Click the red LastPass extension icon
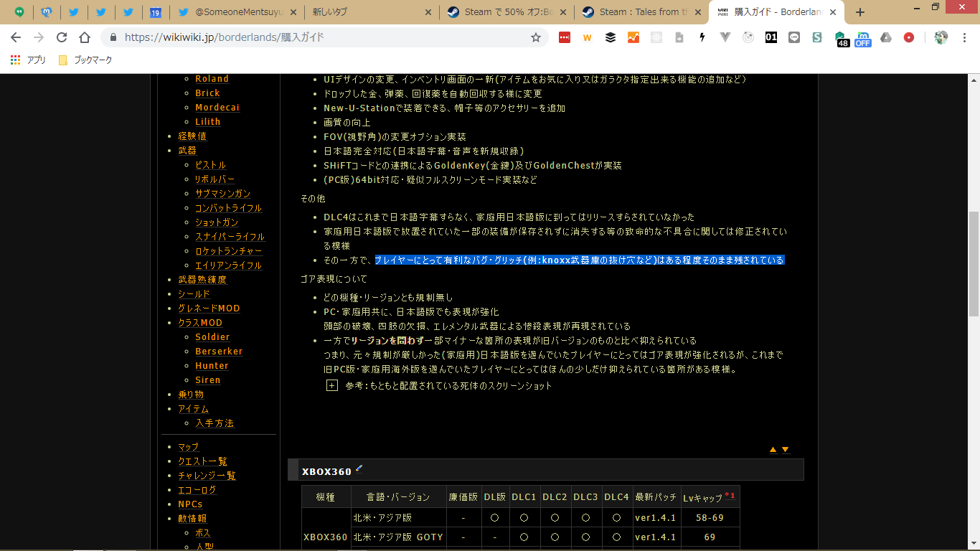The height and width of the screenshot is (551, 980). point(565,38)
